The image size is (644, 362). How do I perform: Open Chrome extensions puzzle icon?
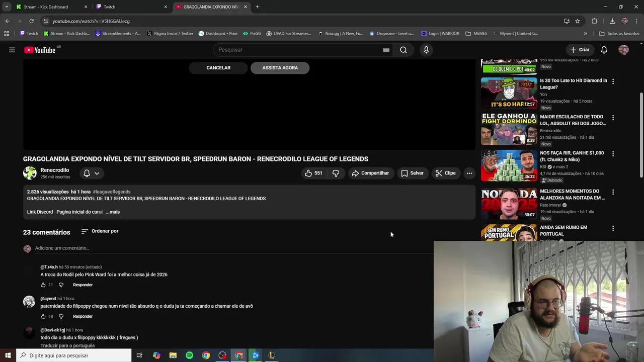pos(594,21)
